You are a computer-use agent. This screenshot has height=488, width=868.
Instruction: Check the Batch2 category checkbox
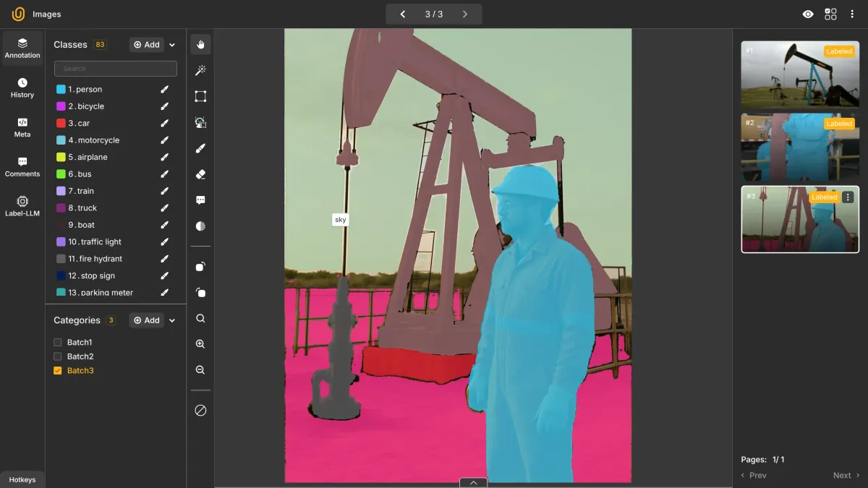click(58, 356)
